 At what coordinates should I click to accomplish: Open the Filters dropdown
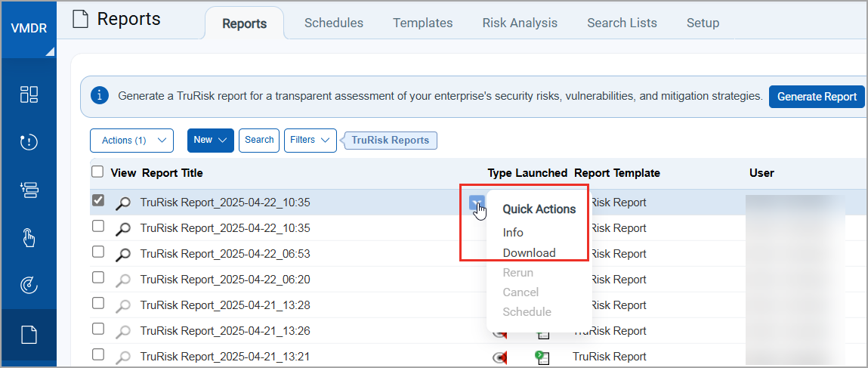pyautogui.click(x=310, y=141)
